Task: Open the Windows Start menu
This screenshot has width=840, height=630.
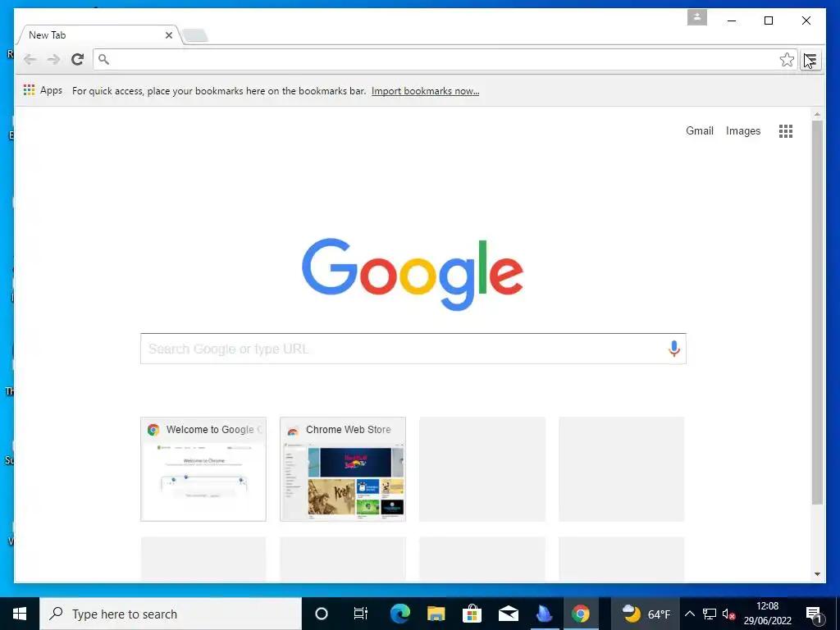Action: pyautogui.click(x=20, y=614)
